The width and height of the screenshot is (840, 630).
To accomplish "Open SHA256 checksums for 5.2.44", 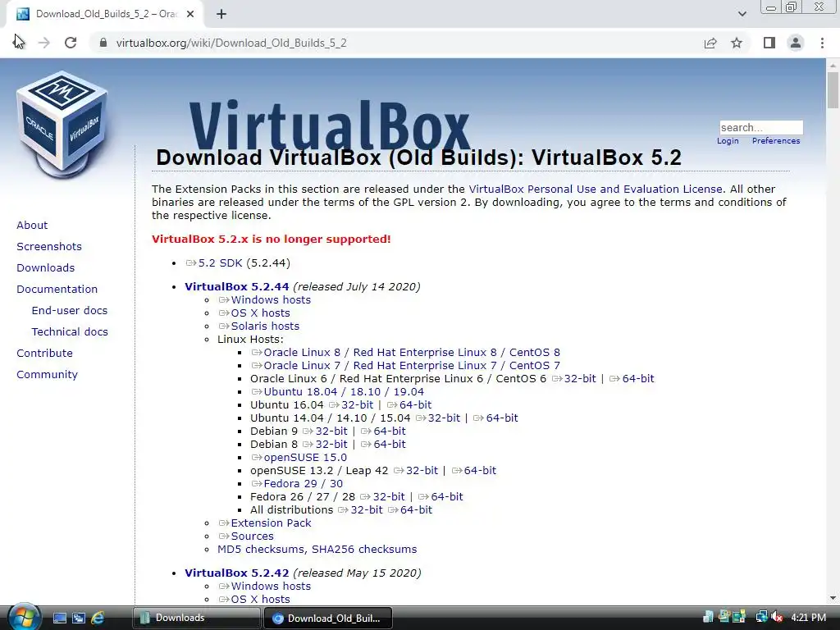I will click(x=364, y=549).
